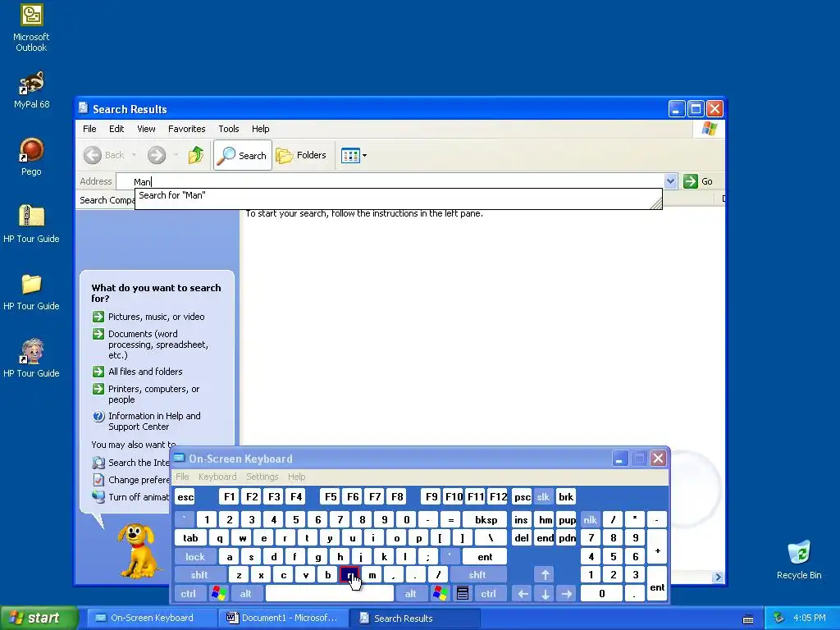Toggle the left ctrl key
The height and width of the screenshot is (630, 840).
[x=188, y=594]
